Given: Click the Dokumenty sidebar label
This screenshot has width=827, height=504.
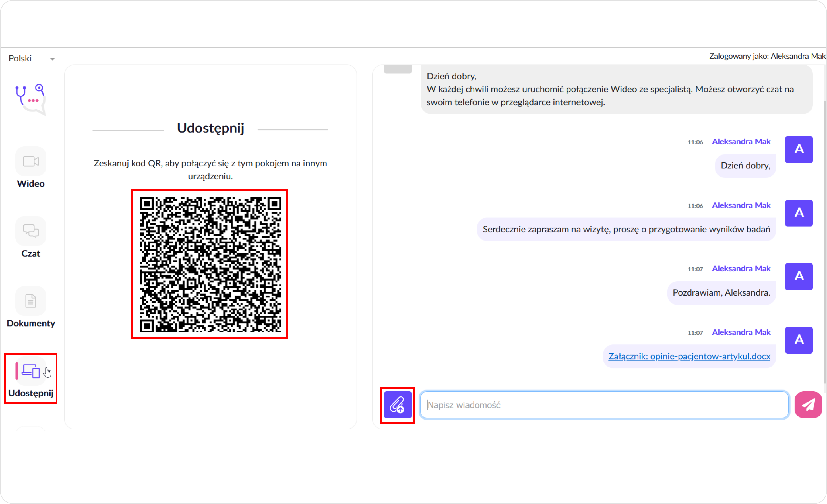Looking at the screenshot, I should (x=30, y=324).
